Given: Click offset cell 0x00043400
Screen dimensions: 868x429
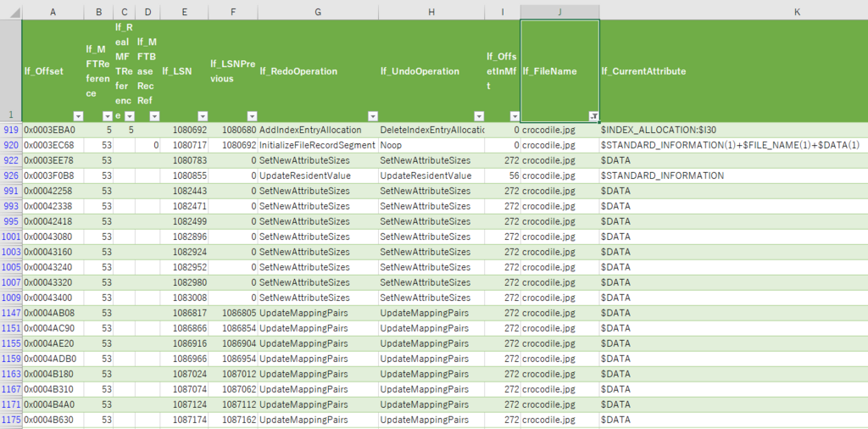Looking at the screenshot, I should click(x=53, y=298).
